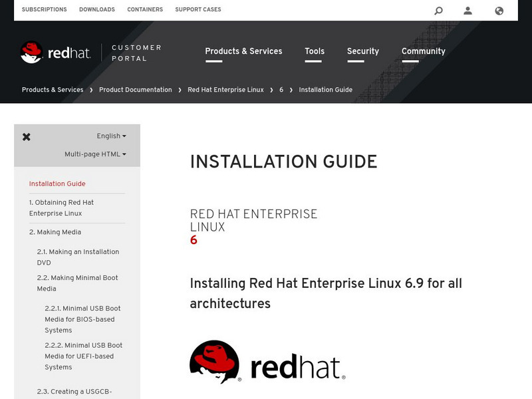The height and width of the screenshot is (399, 532).
Task: Open the user account icon
Action: [x=467, y=9]
